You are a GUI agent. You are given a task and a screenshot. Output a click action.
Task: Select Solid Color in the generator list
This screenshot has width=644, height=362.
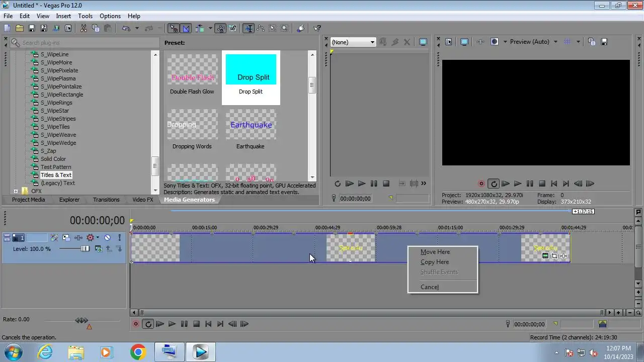point(53,159)
